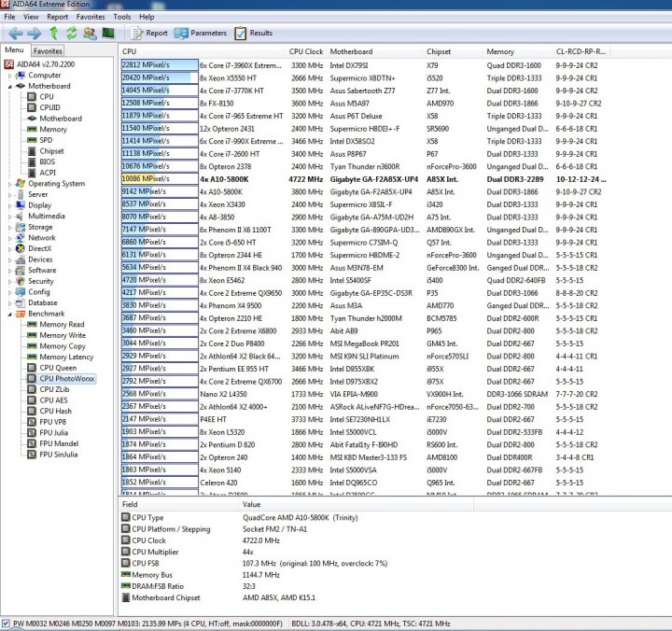
Task: Toggle the checkbox in the status bar
Action: [x=6, y=624]
